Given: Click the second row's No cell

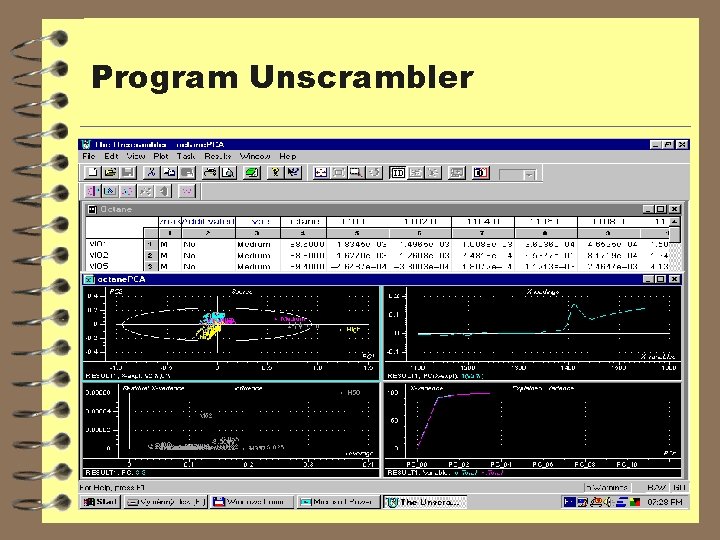Looking at the screenshot, I should click(208, 255).
